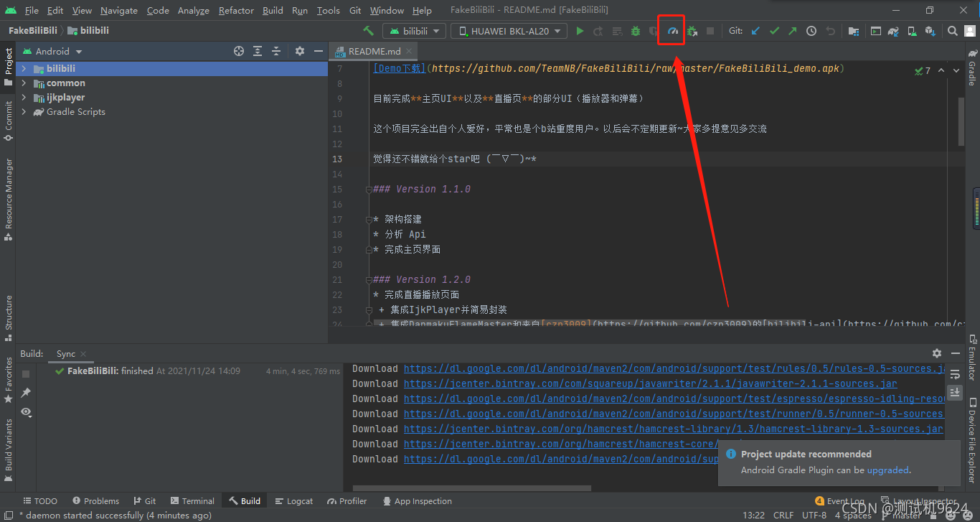980x522 pixels.
Task: Click the editor vertical scrollbar
Action: 961,122
